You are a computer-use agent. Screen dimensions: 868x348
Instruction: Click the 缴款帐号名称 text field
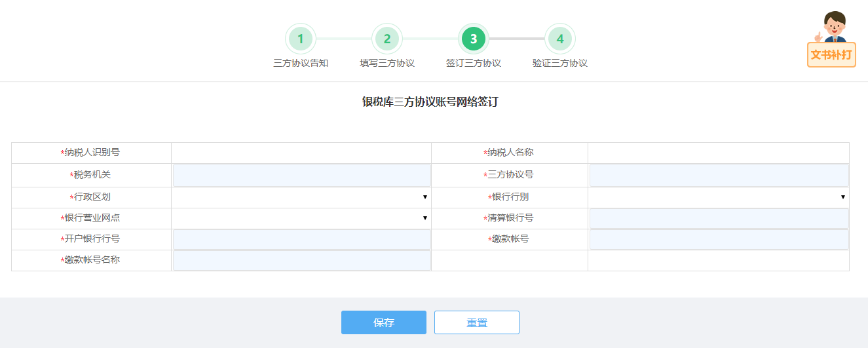coord(301,260)
